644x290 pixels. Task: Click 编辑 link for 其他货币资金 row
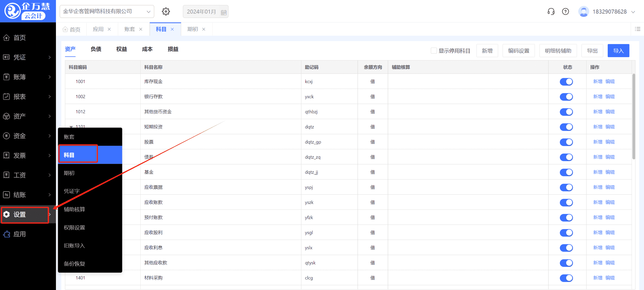pyautogui.click(x=610, y=112)
